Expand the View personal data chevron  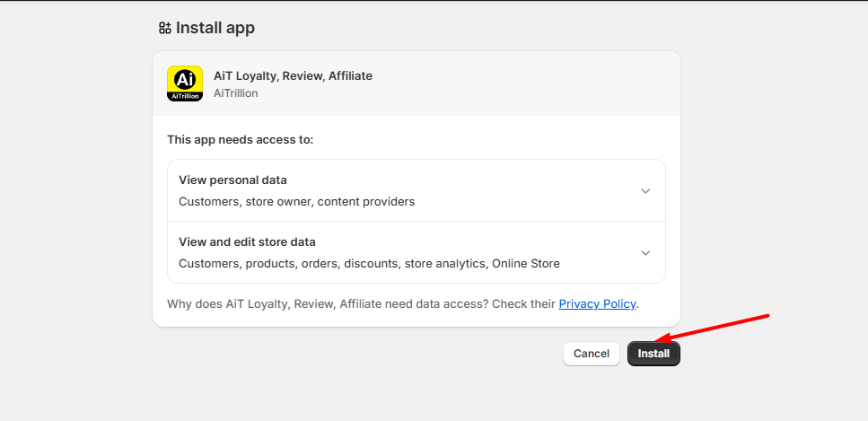click(x=644, y=191)
